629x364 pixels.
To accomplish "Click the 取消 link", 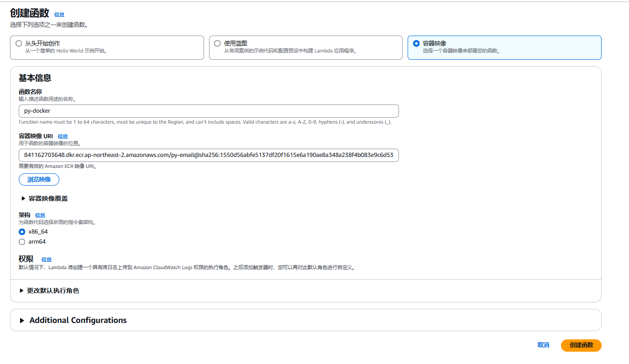I will (x=543, y=345).
